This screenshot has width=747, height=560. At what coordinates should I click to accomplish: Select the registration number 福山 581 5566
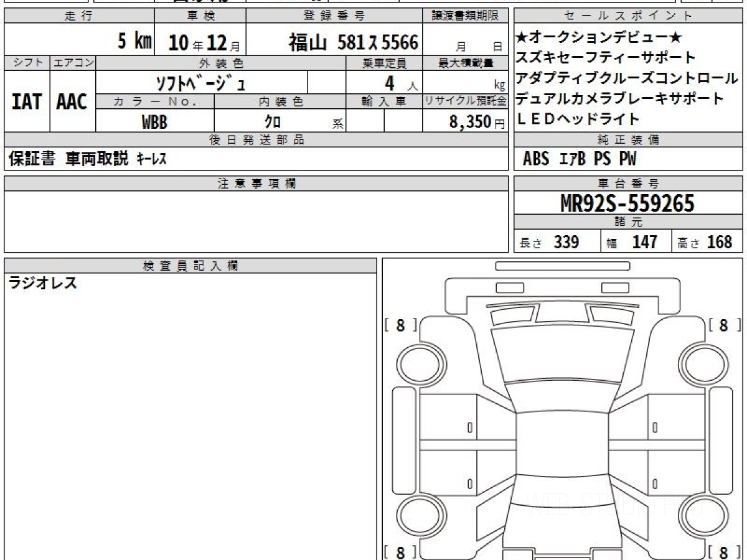click(353, 42)
